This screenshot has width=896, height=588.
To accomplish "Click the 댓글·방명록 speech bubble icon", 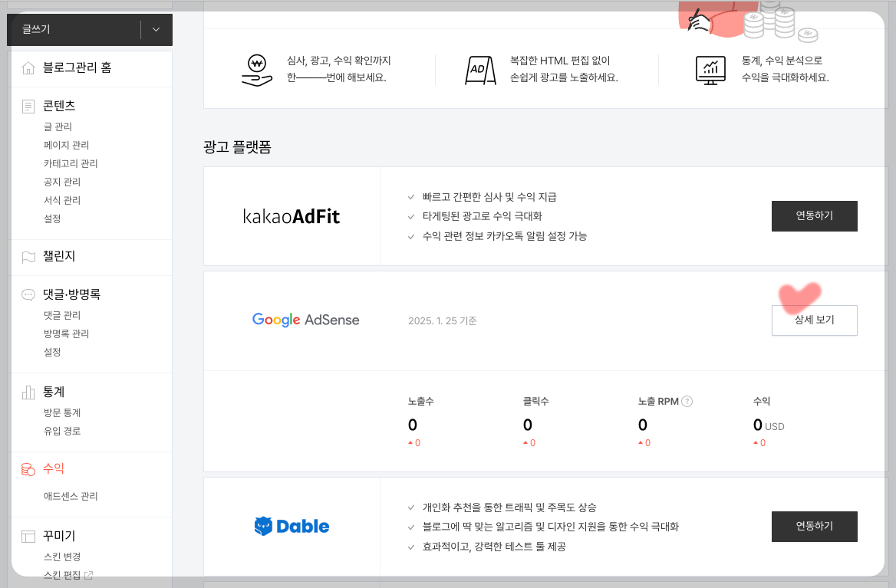I will pyautogui.click(x=27, y=294).
